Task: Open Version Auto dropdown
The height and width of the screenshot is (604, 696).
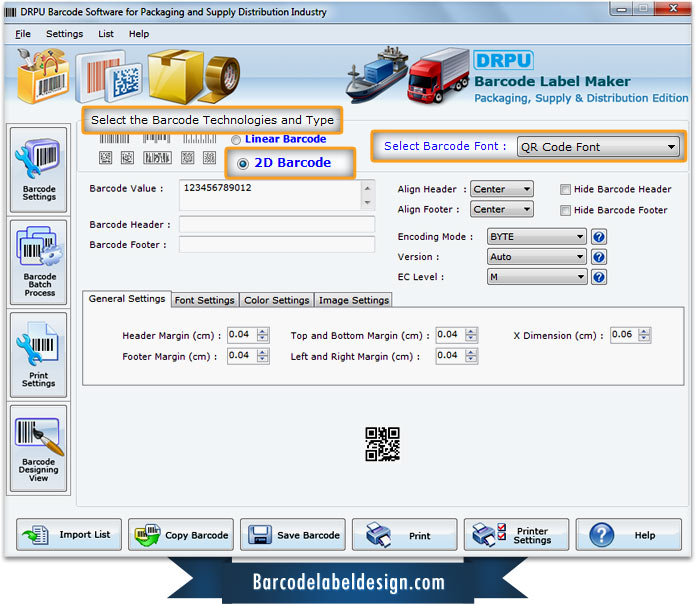Action: [536, 257]
